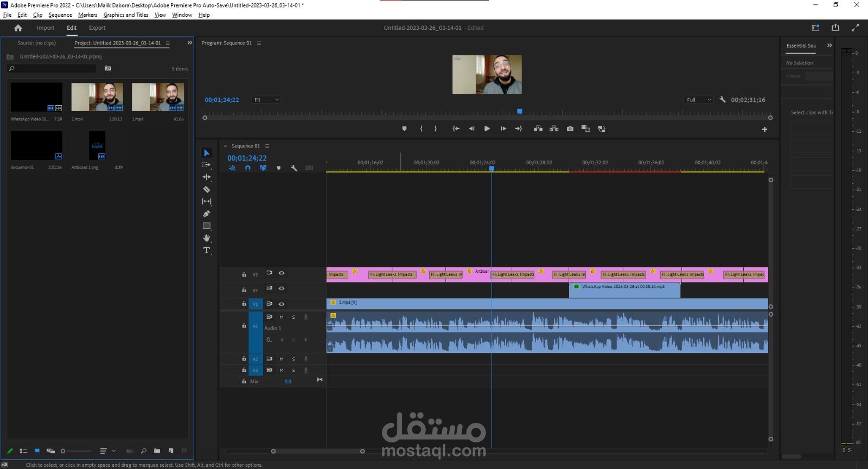Screen dimensions: 868x469
Task: Step back one frame
Action: click(471, 129)
